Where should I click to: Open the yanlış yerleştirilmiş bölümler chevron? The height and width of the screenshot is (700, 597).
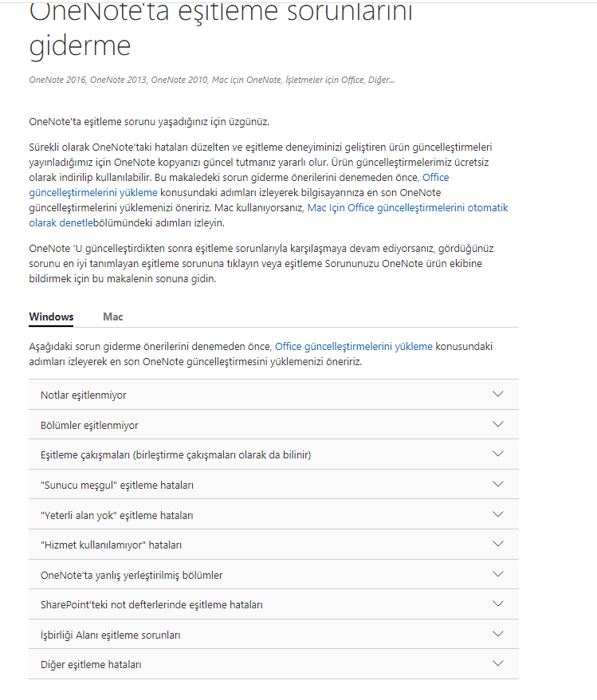(498, 574)
